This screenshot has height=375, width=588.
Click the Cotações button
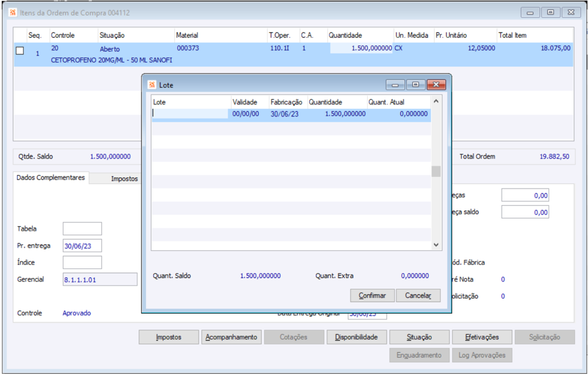coord(294,337)
